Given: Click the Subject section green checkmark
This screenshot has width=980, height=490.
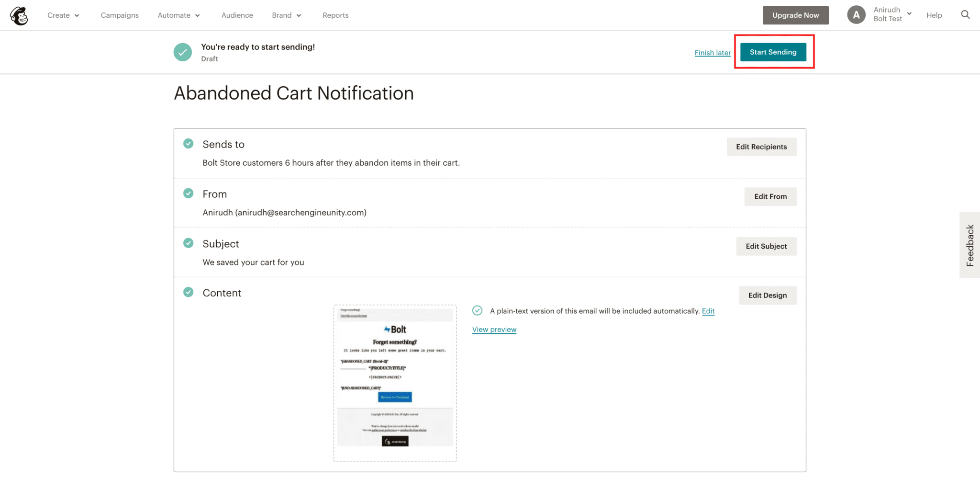Looking at the screenshot, I should 189,243.
